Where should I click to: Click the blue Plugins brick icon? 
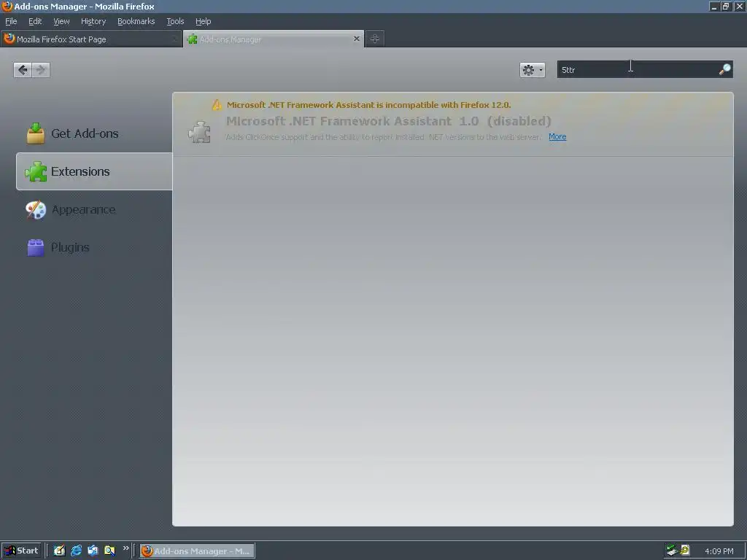[36, 248]
